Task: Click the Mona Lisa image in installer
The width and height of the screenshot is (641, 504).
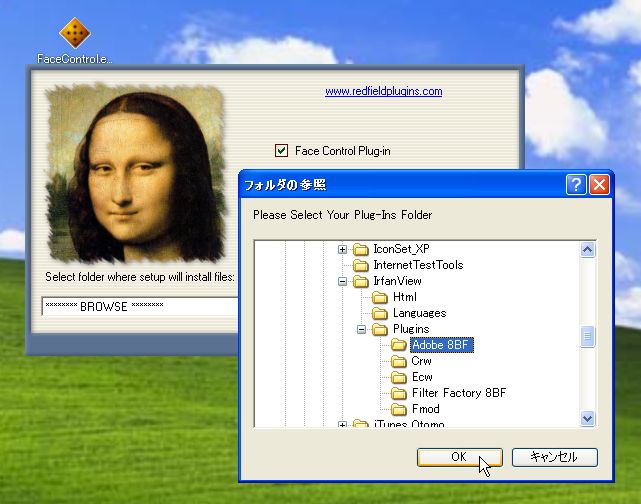Action: click(136, 173)
